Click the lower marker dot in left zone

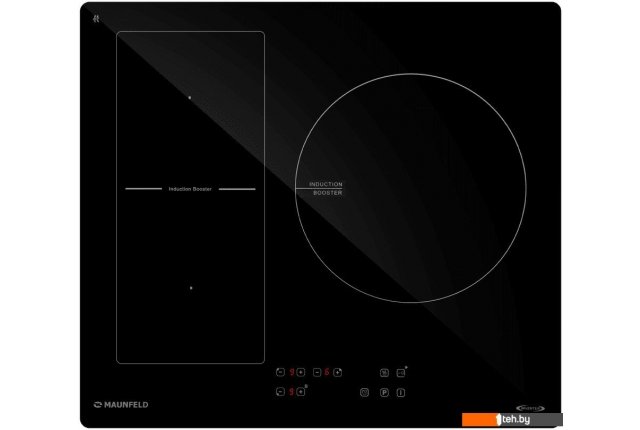click(x=190, y=287)
